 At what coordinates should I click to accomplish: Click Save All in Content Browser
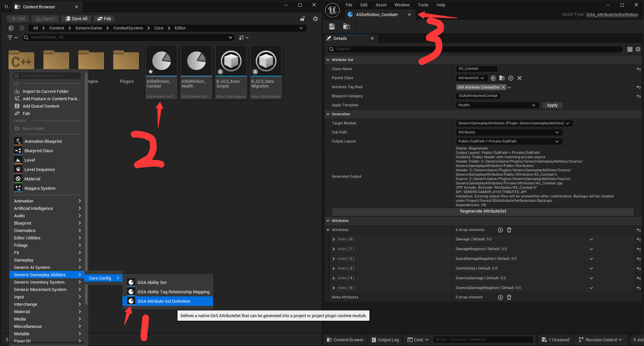pyautogui.click(x=76, y=19)
